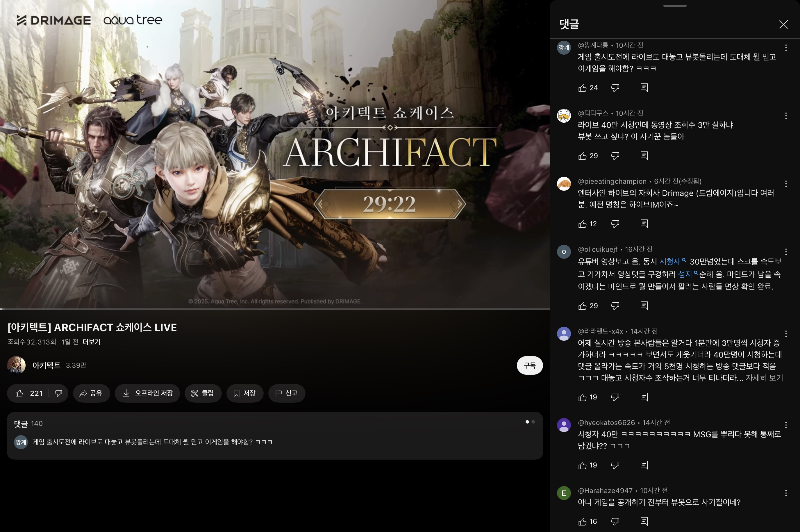Viewport: 800px width, 532px height.
Task: Like the comment by @깡계다룽
Action: [582, 88]
